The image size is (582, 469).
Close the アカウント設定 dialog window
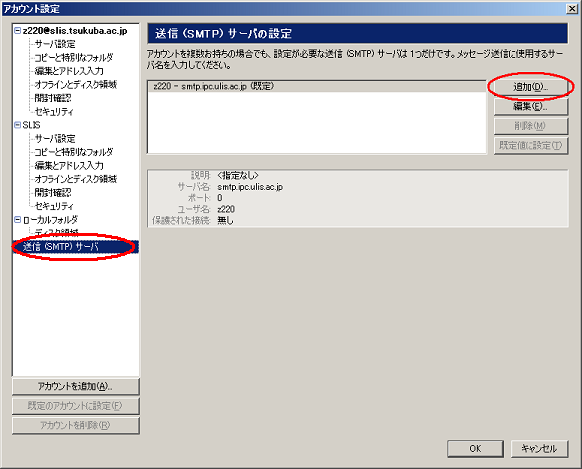(572, 9)
